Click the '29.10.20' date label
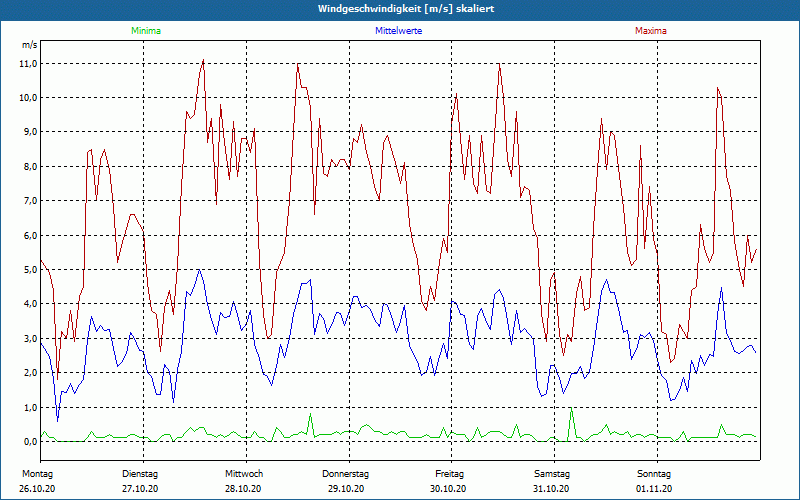The image size is (800, 500). click(x=346, y=489)
